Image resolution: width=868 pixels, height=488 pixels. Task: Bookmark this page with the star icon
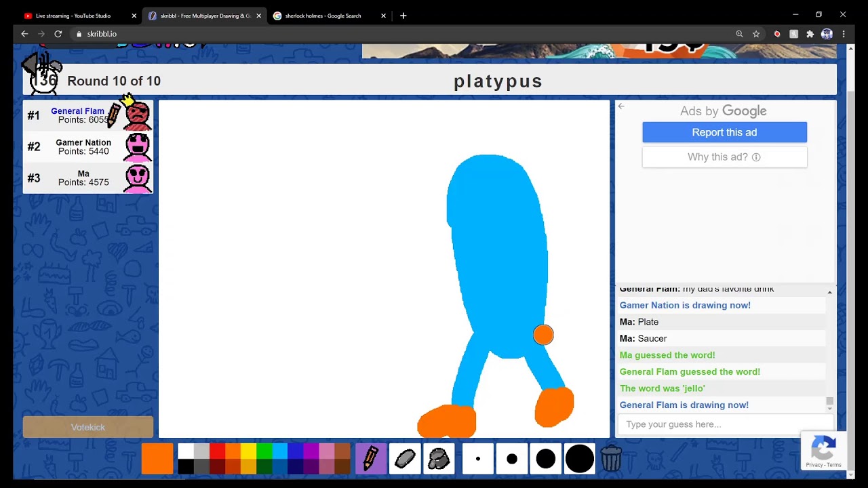point(756,34)
